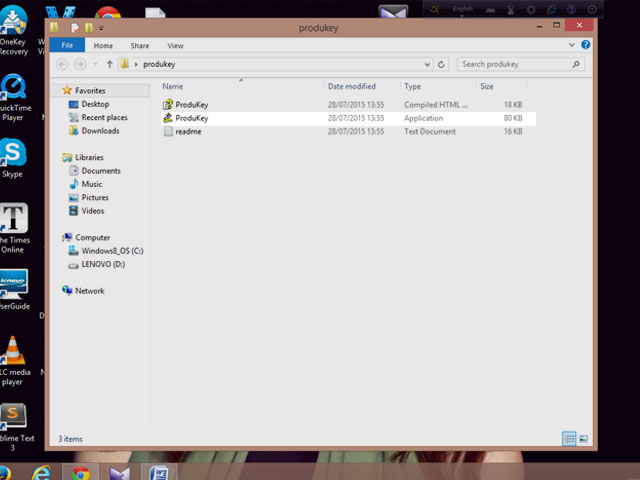This screenshot has height=480, width=640.
Task: Select the ProduKey Application file
Action: [x=348, y=118]
